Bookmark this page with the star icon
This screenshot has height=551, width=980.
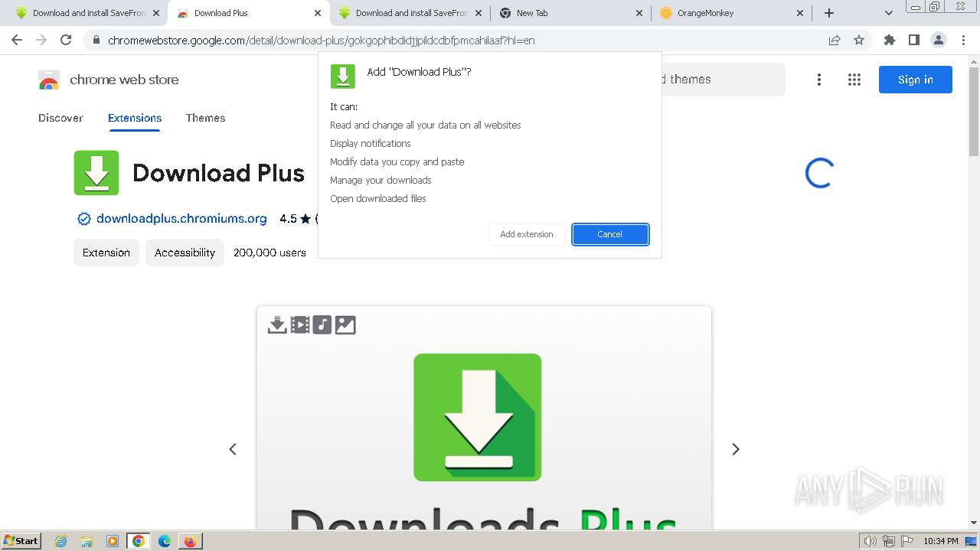859,40
